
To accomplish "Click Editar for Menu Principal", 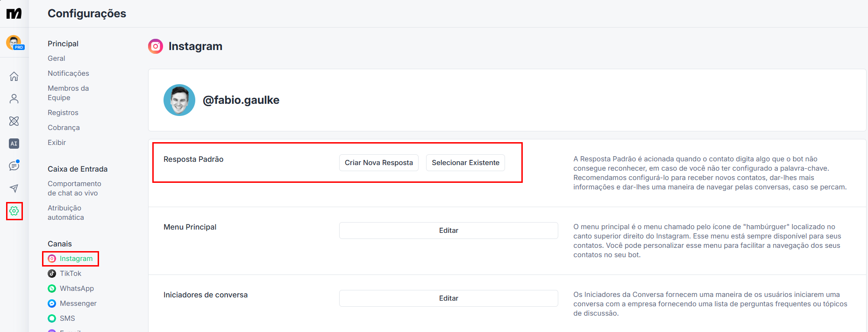I will (448, 231).
